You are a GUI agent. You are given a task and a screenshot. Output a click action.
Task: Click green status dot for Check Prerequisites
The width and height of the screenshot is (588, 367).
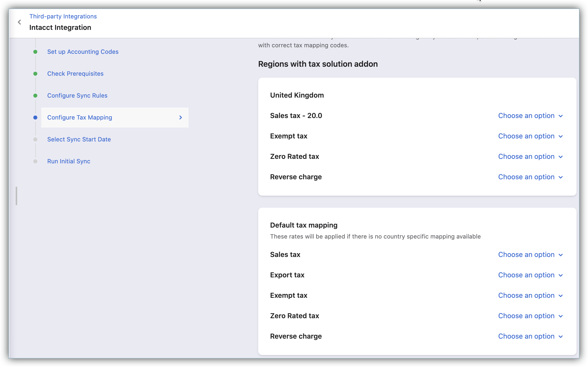(x=35, y=74)
